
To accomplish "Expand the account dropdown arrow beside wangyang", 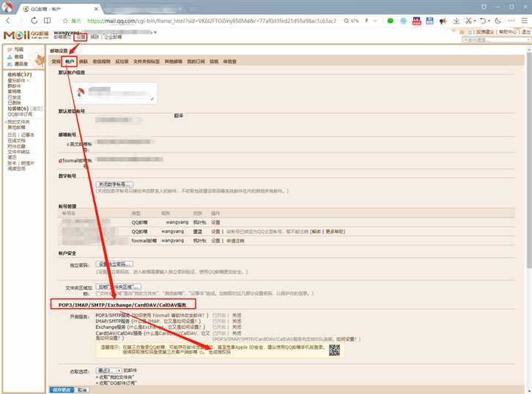I will click(155, 32).
